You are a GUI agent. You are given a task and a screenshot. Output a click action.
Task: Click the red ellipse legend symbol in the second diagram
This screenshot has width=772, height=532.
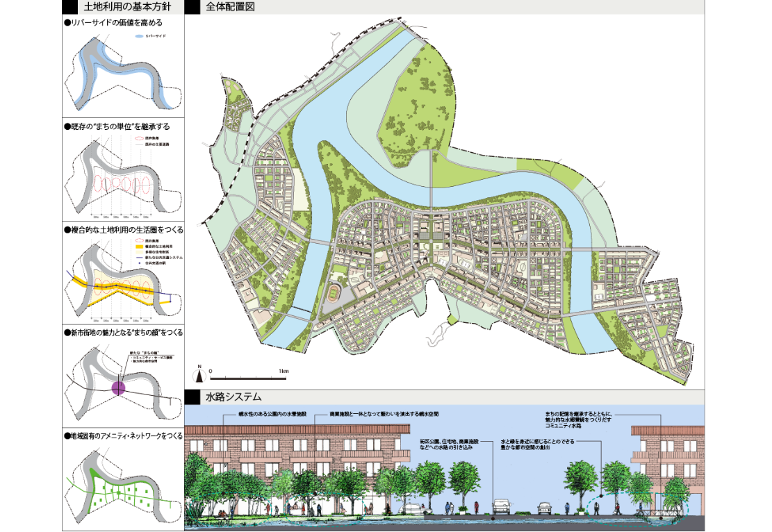click(x=138, y=138)
